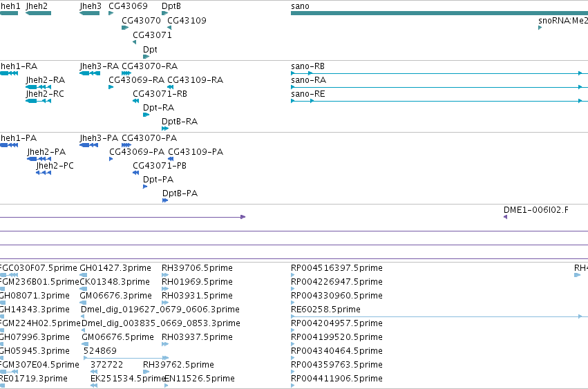Select transcript Dpt-RA

(x=159, y=108)
